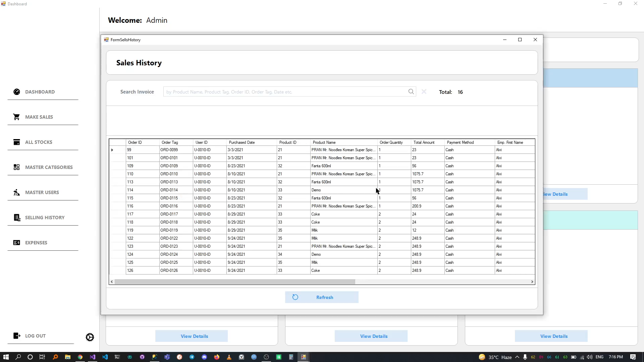Click the Log Out exit icon
This screenshot has width=644, height=362.
click(17, 336)
